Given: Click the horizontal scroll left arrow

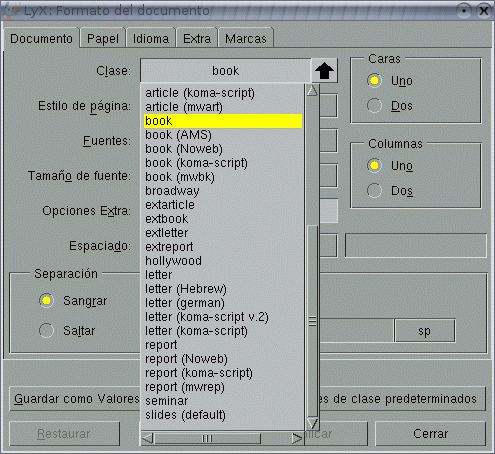Looking at the screenshot, I should [x=148, y=438].
